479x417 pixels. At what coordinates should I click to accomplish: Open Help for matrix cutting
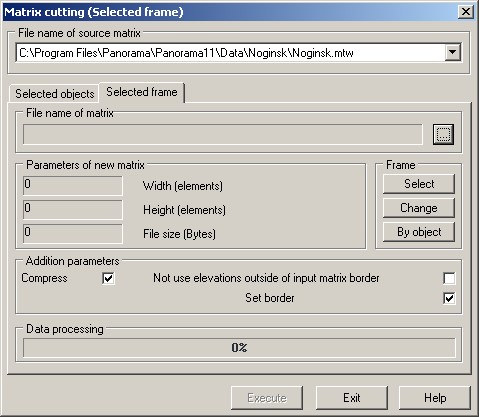point(435,398)
